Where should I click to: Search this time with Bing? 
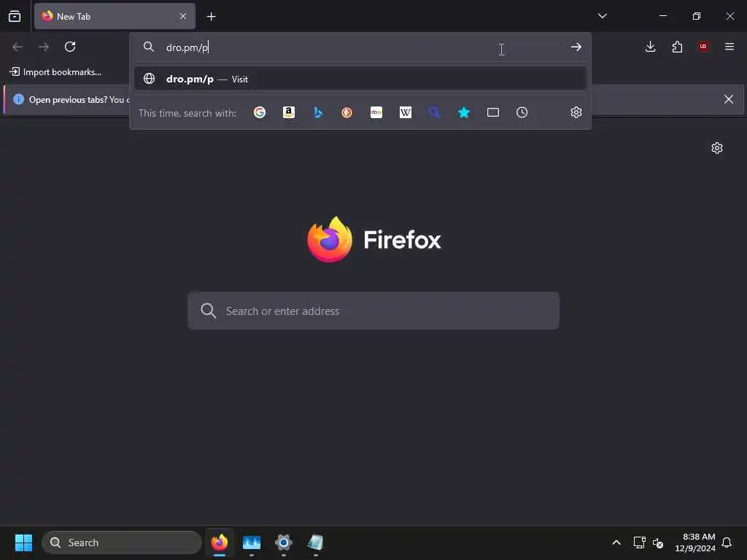click(x=318, y=112)
